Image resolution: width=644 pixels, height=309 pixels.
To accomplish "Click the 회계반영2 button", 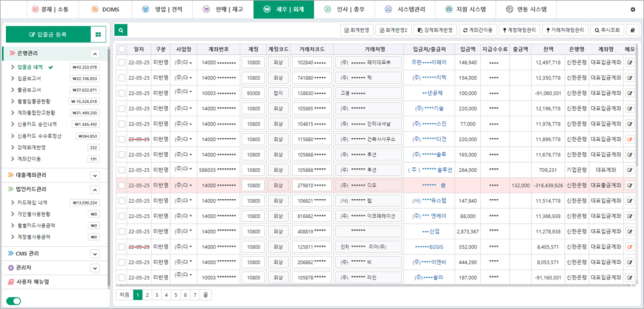I will pos(394,30).
